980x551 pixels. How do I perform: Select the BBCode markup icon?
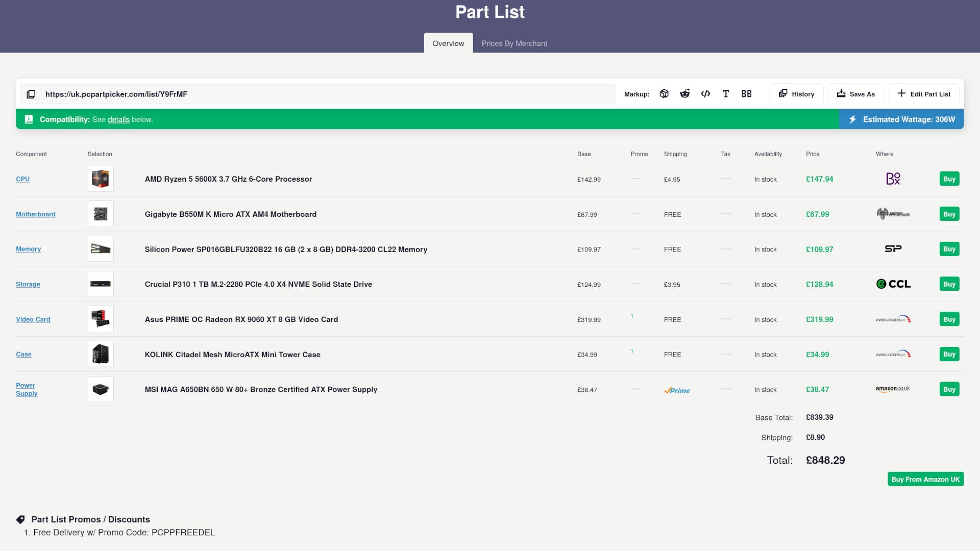coord(746,94)
